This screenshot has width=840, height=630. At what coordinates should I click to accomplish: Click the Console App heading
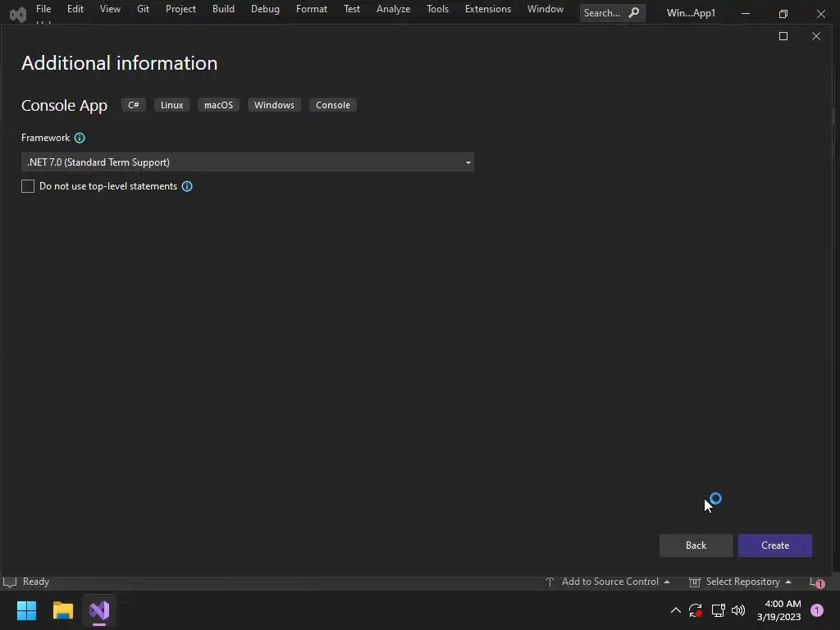pyautogui.click(x=64, y=106)
